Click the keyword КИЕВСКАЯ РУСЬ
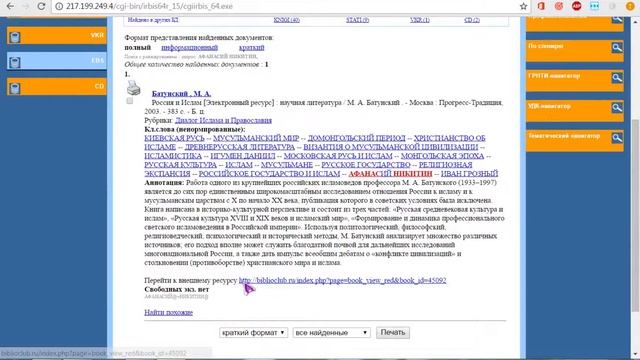The image size is (640, 360). pos(174,138)
